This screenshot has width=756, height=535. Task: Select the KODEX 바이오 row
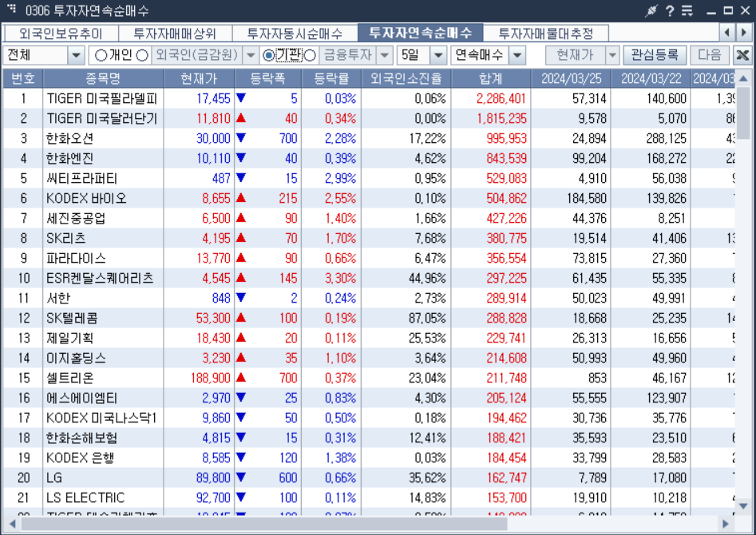369,198
